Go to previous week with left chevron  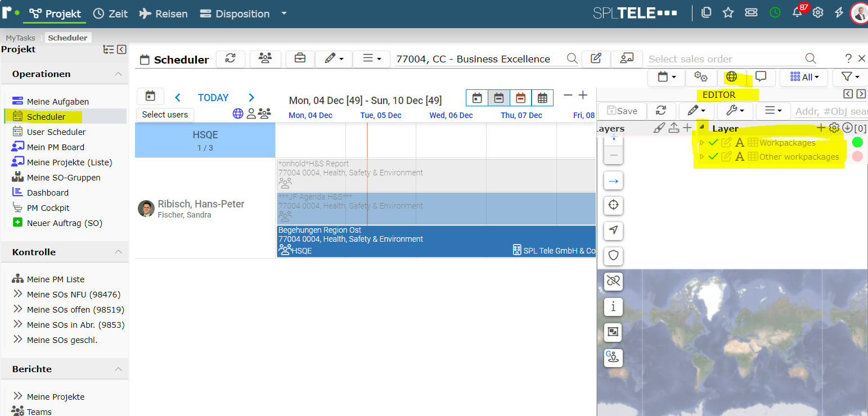[178, 98]
